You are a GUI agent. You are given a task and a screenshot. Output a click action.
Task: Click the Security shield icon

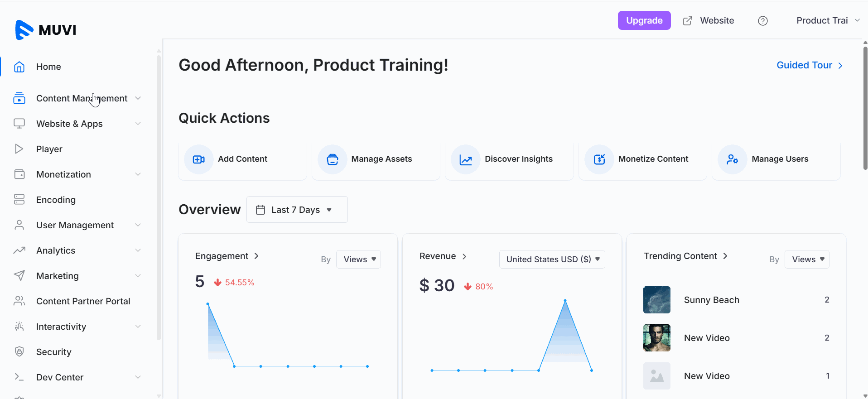pyautogui.click(x=19, y=352)
